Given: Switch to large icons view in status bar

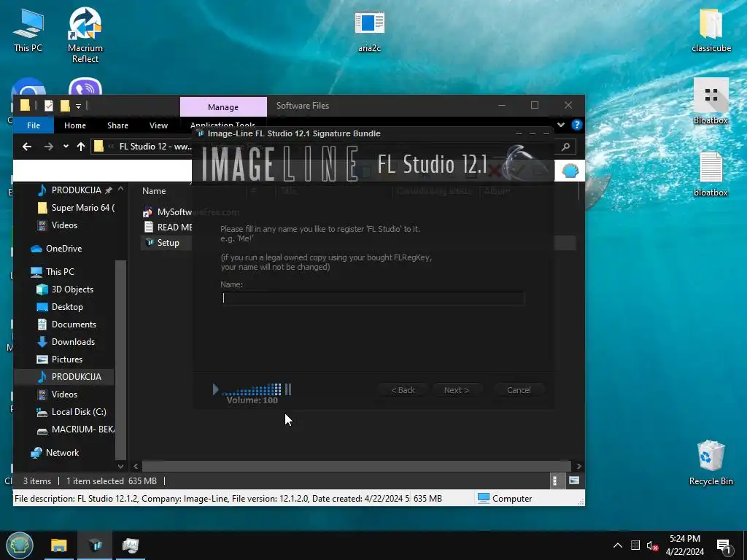Looking at the screenshot, I should pos(574,481).
